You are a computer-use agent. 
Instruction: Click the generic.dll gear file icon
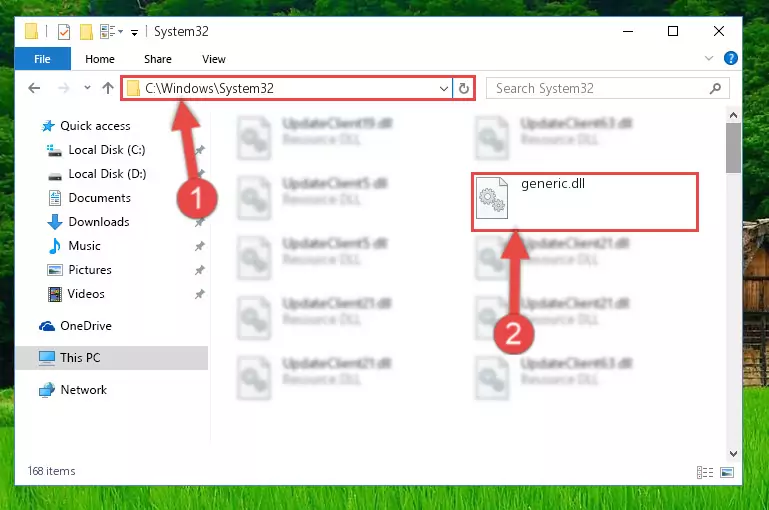492,198
